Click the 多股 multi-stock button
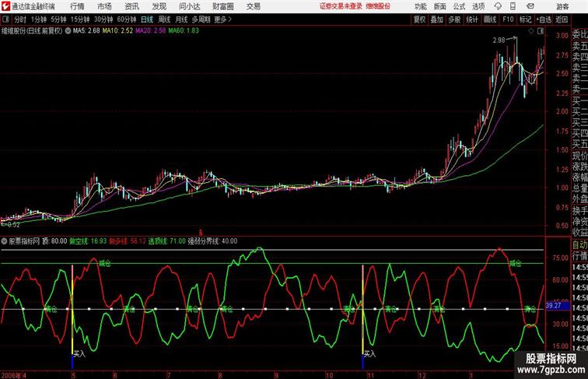Image resolution: width=588 pixels, height=379 pixels. (454, 19)
